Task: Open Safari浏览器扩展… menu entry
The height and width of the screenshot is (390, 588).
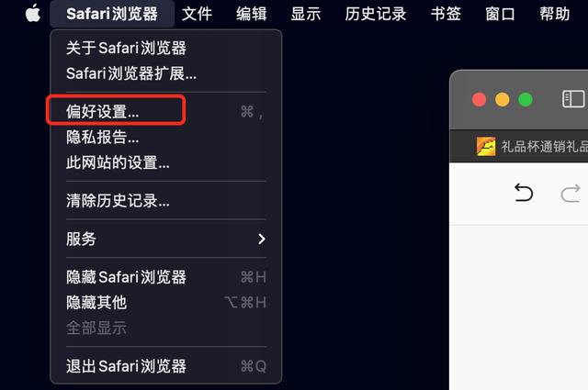Action: pyautogui.click(x=165, y=73)
